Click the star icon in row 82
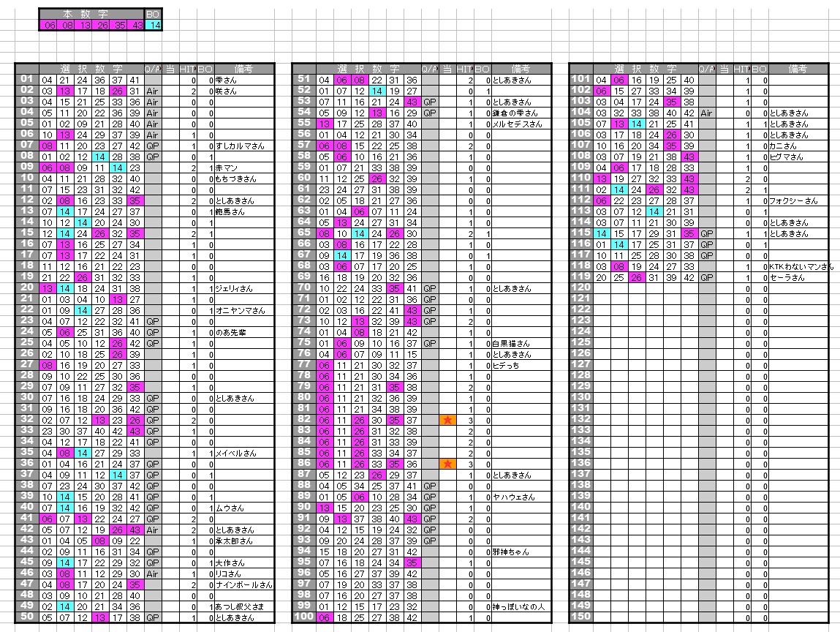Screen dimensions: 840x632 coord(447,420)
